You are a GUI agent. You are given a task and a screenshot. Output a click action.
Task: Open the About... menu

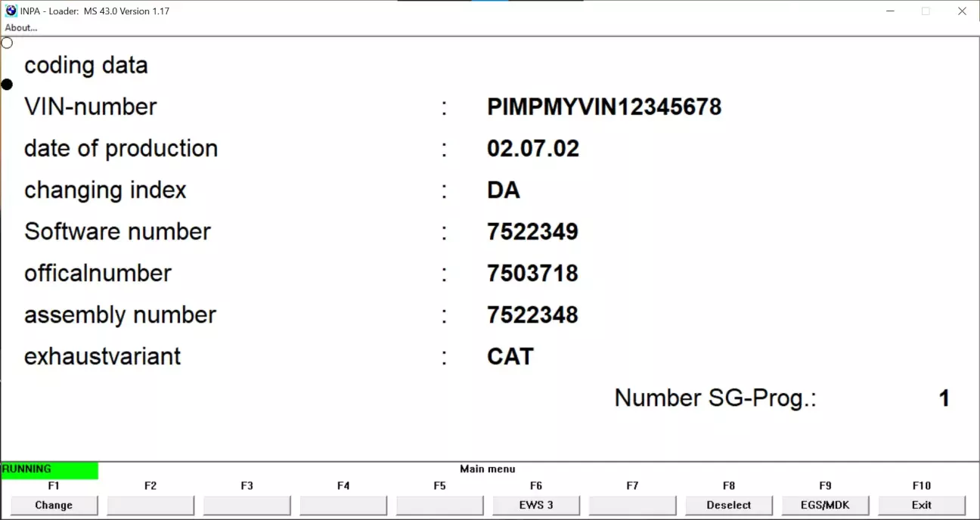pos(21,28)
